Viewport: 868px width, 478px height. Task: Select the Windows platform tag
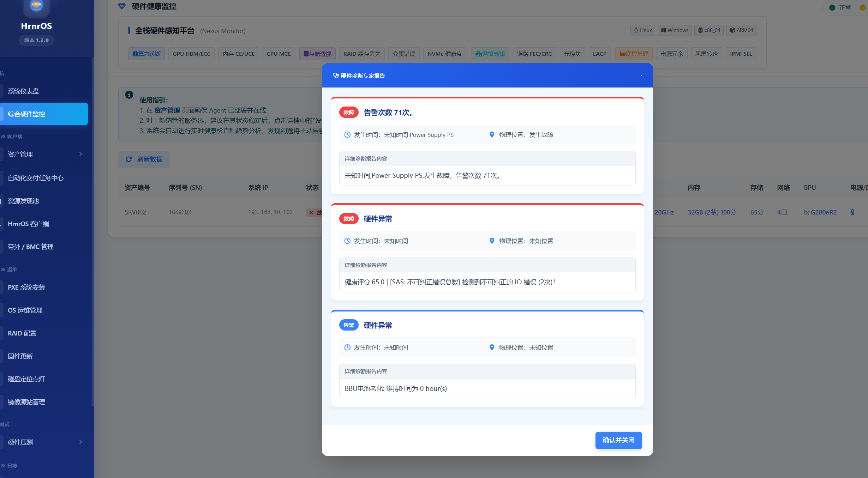(x=675, y=30)
